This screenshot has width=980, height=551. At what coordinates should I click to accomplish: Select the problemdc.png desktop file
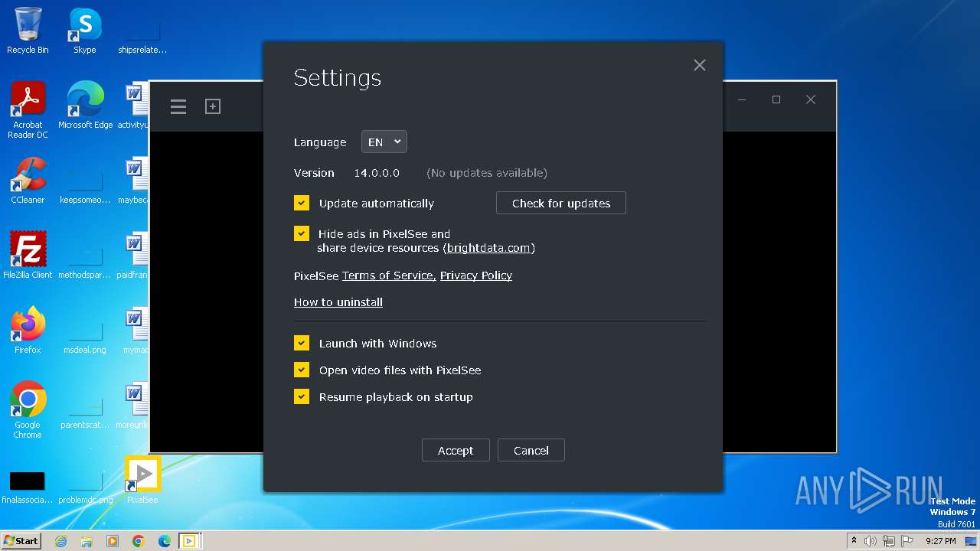click(x=85, y=486)
